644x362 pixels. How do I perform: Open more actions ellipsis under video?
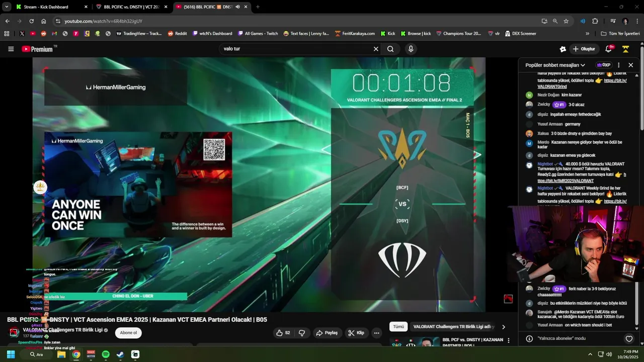[376, 333]
